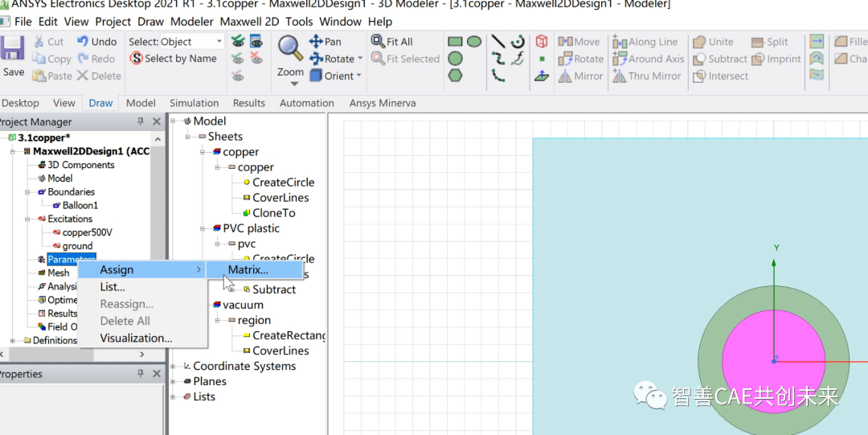
Task: Click the Show All eye icon with green checks
Action: (x=237, y=41)
